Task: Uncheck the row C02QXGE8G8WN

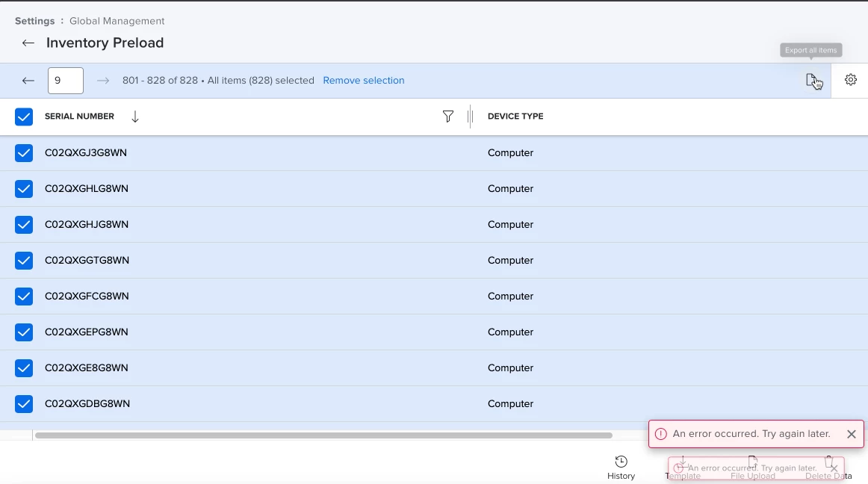Action: coord(24,368)
